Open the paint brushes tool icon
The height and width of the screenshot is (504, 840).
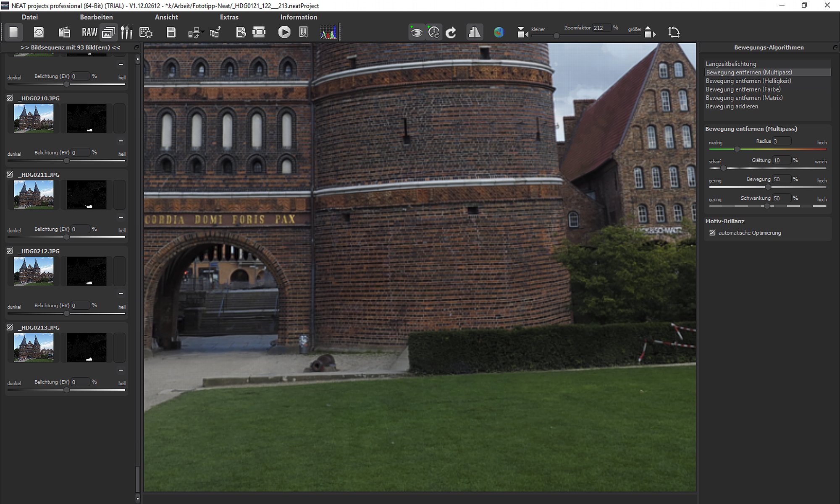[x=126, y=32]
